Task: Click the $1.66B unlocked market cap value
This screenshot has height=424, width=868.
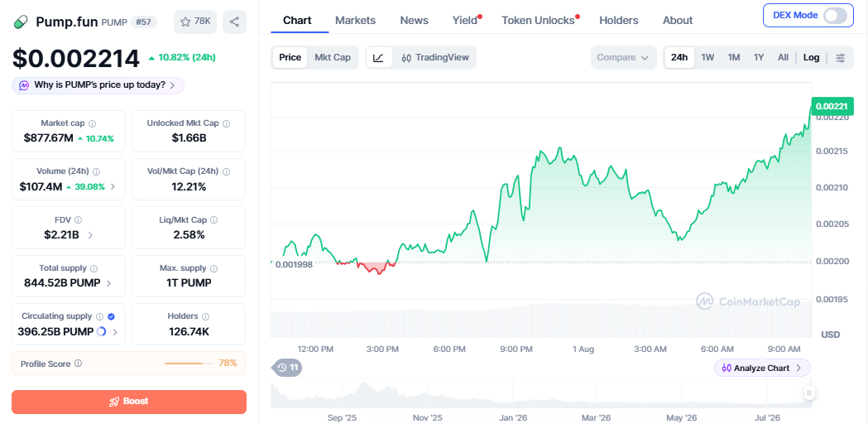Action: pos(189,138)
